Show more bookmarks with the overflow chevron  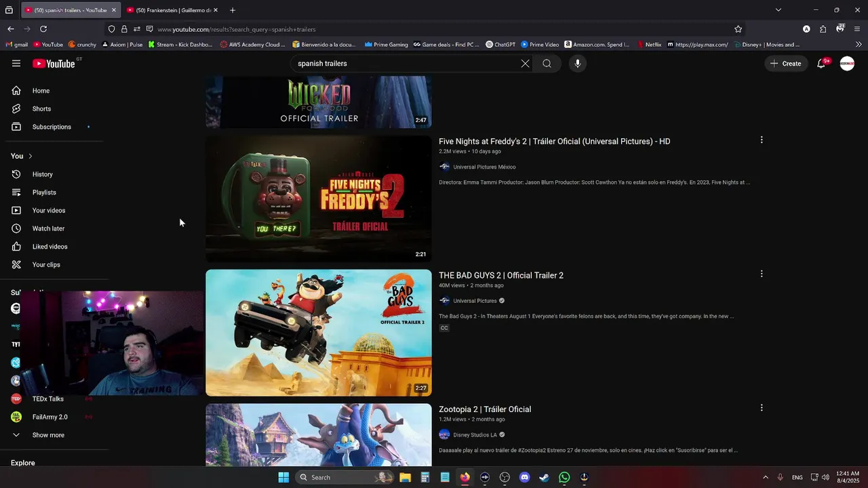tap(859, 45)
